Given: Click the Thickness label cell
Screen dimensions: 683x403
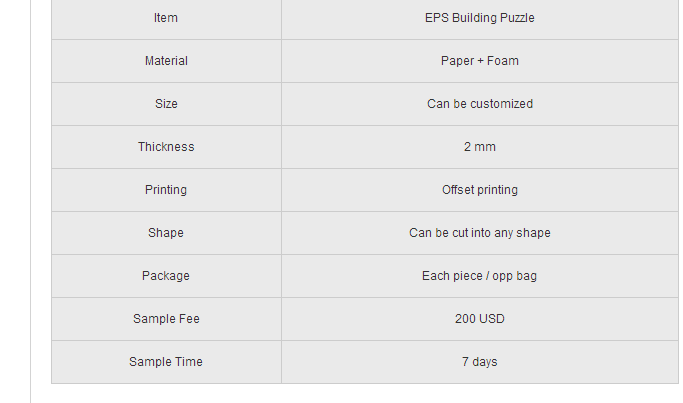Looking at the screenshot, I should (166, 147).
